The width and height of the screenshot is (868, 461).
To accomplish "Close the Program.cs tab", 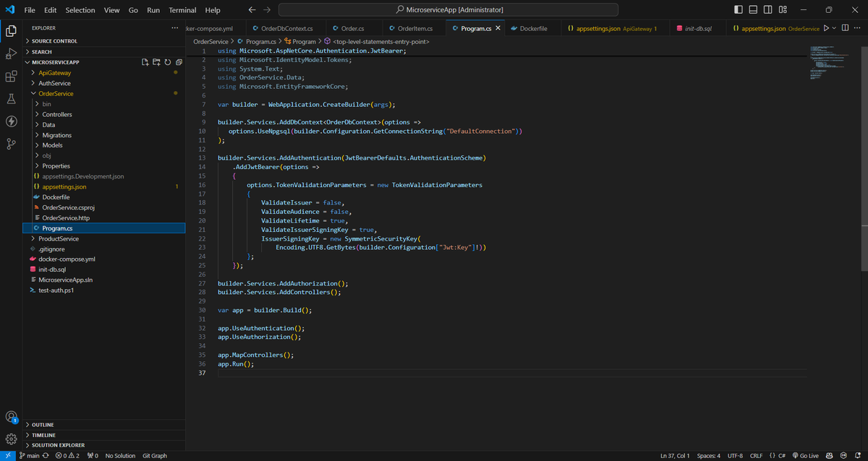I will (x=498, y=28).
